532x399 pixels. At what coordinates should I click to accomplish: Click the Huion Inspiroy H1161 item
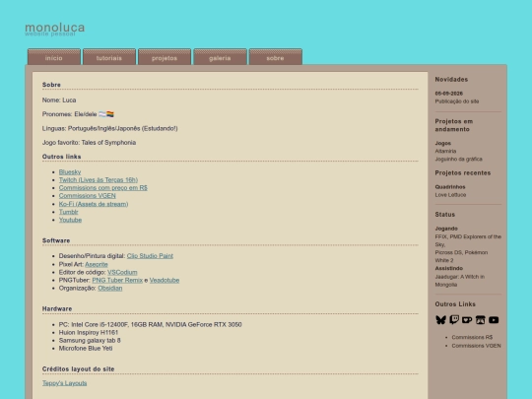tap(89, 333)
